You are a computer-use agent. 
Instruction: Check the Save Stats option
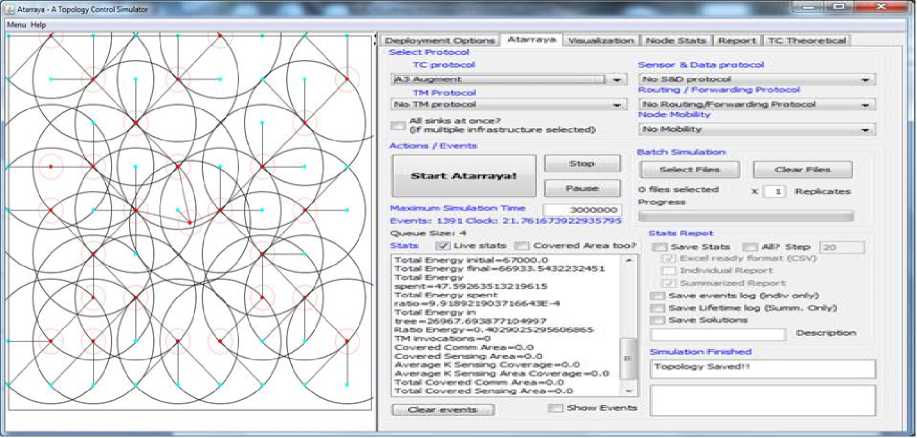pyautogui.click(x=659, y=247)
